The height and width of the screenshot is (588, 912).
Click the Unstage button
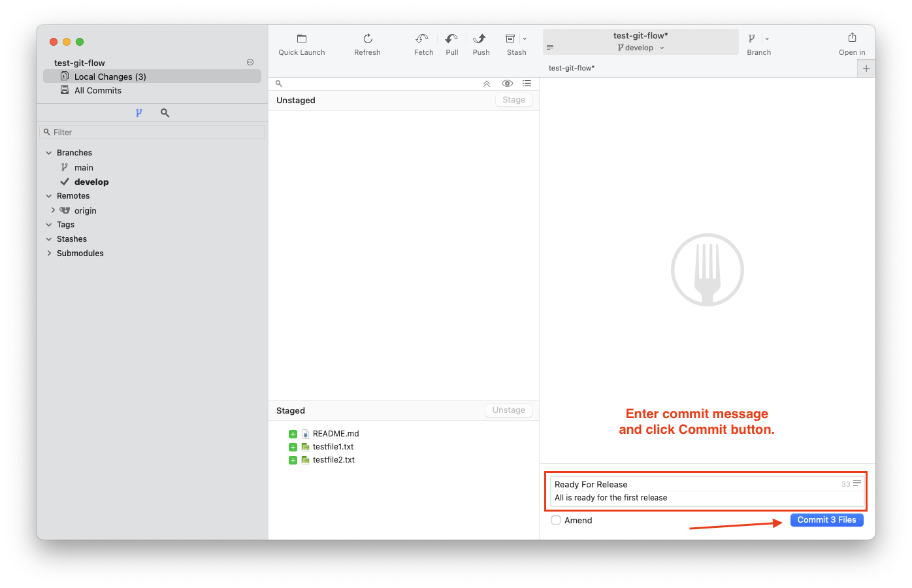pos(508,410)
